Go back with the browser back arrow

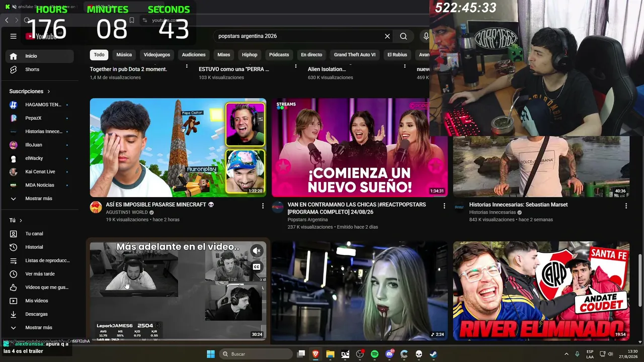(7, 20)
